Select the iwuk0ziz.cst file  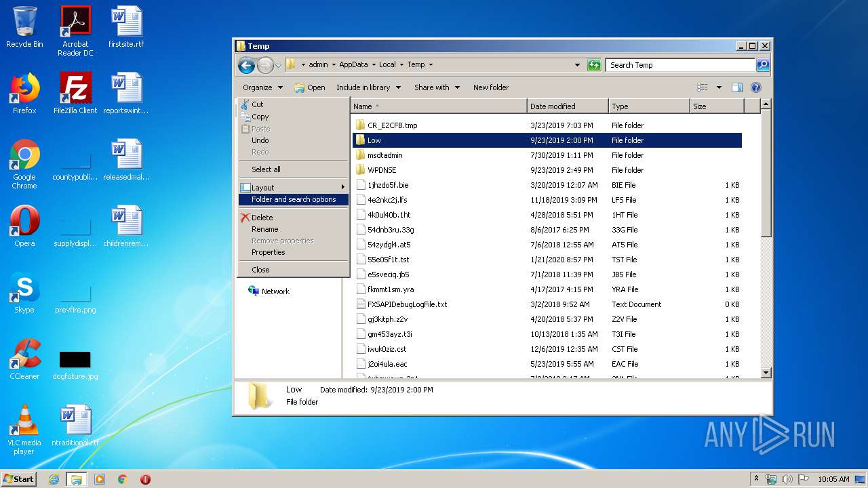(x=547, y=349)
